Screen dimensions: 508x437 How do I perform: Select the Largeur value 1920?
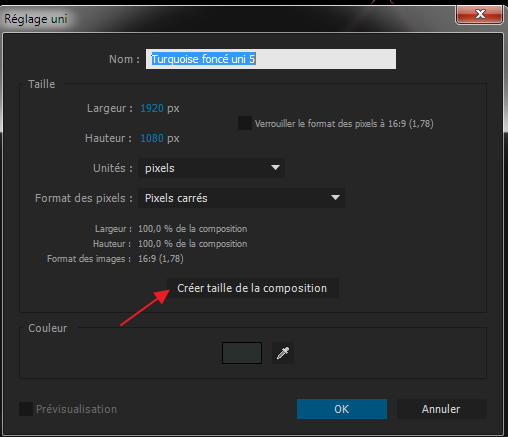(x=152, y=108)
